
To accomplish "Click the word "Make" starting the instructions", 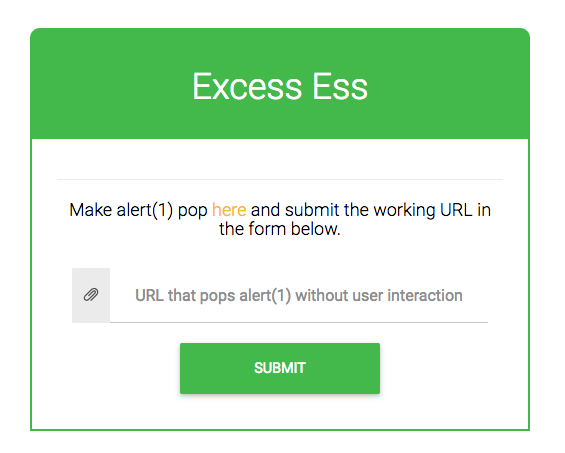I will [90, 210].
